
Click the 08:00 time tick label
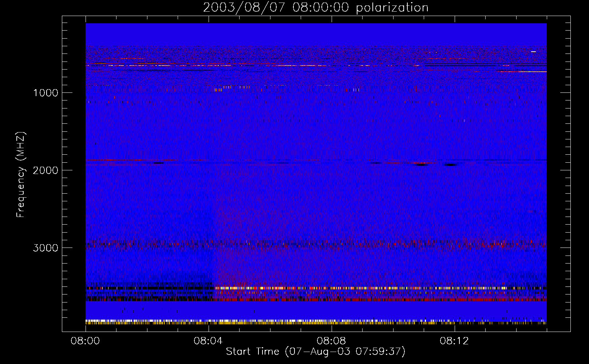click(x=85, y=341)
